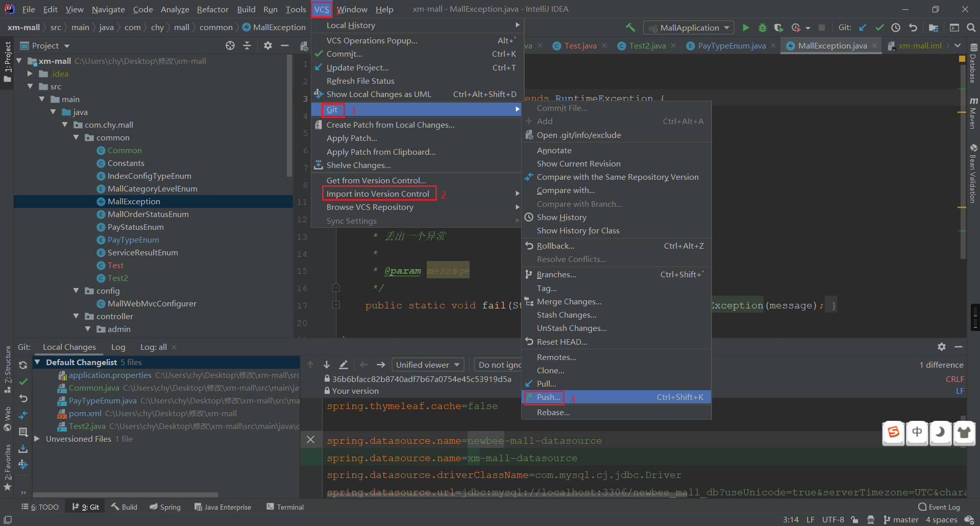Switch to PayTypeEnum.java tab

(731, 45)
